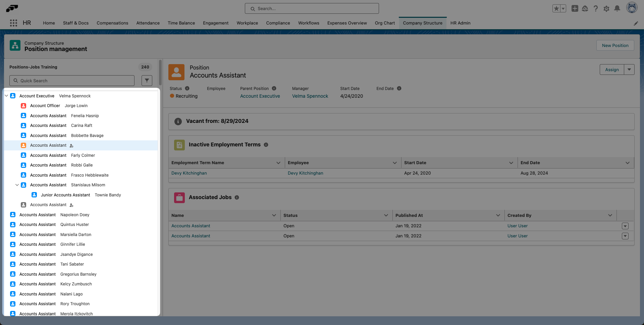
Task: Click the edit page pencil icon
Action: 636,23
